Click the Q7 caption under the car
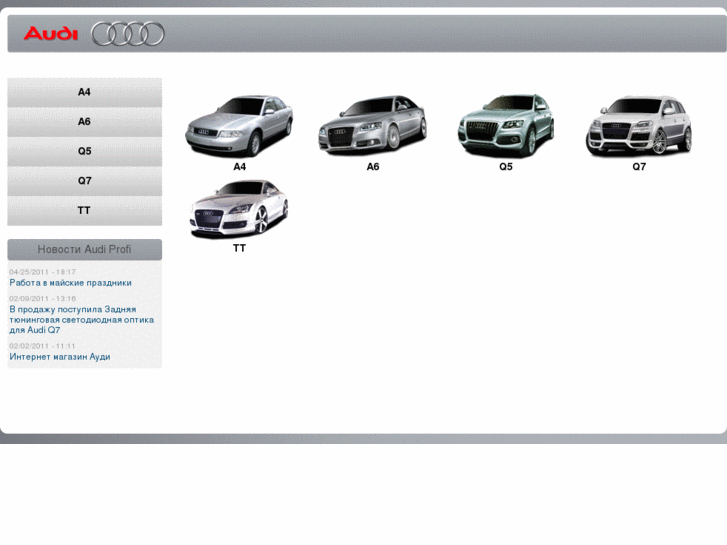Viewport: 727px width, 545px height. coord(639,167)
